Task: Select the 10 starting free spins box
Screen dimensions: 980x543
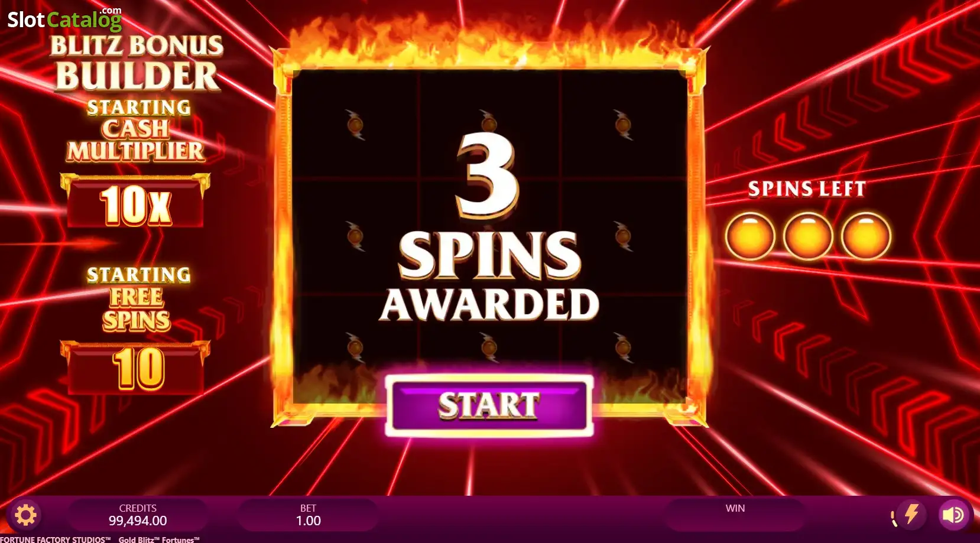Action: click(135, 368)
